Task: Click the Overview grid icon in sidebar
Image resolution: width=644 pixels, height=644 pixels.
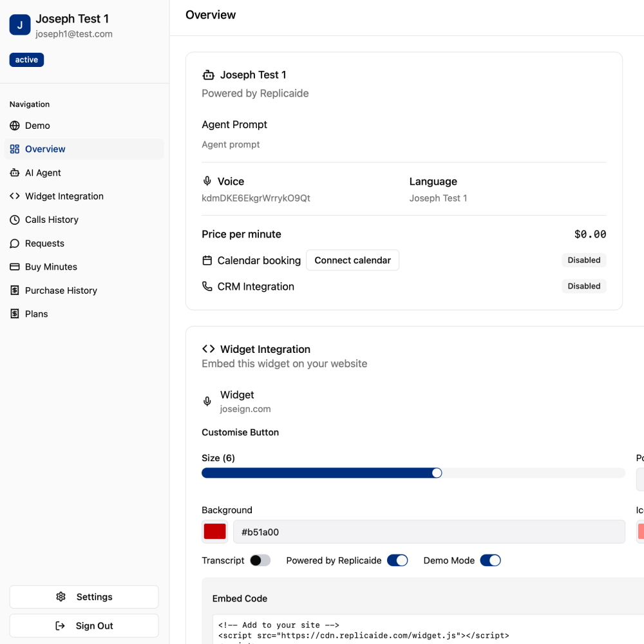Action: (x=14, y=149)
